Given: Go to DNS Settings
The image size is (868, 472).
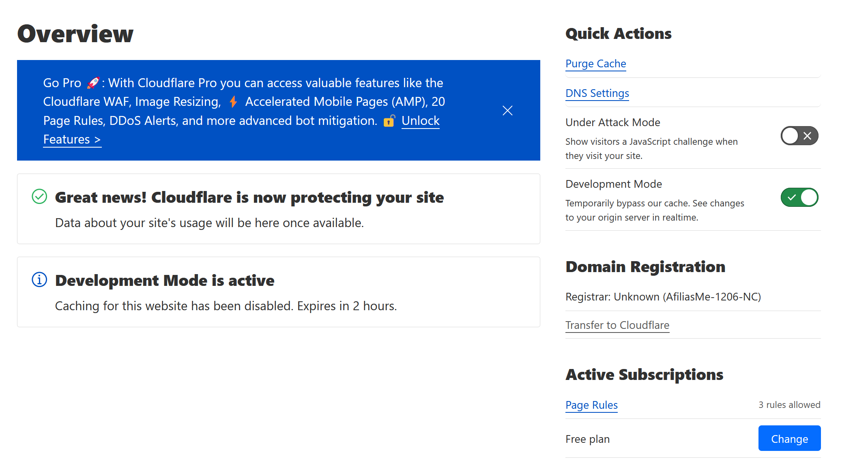Looking at the screenshot, I should 597,93.
